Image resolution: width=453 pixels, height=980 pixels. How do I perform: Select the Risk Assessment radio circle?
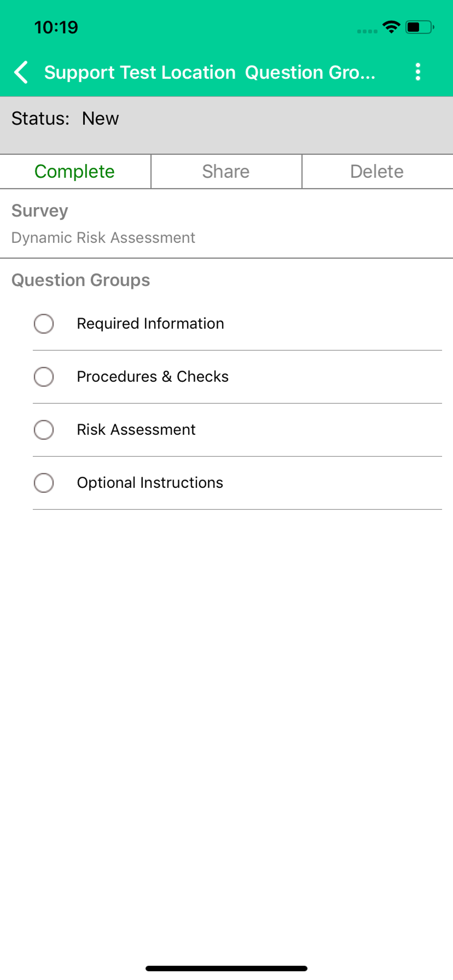click(44, 430)
